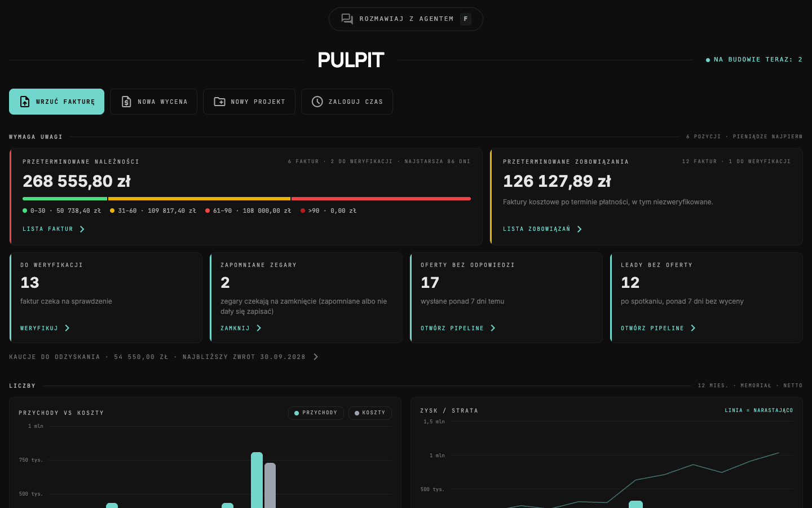Create a Nowy projekt

(249, 102)
